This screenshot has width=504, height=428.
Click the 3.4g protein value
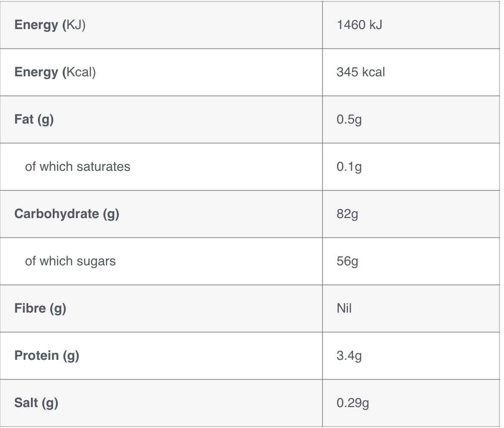coord(349,356)
